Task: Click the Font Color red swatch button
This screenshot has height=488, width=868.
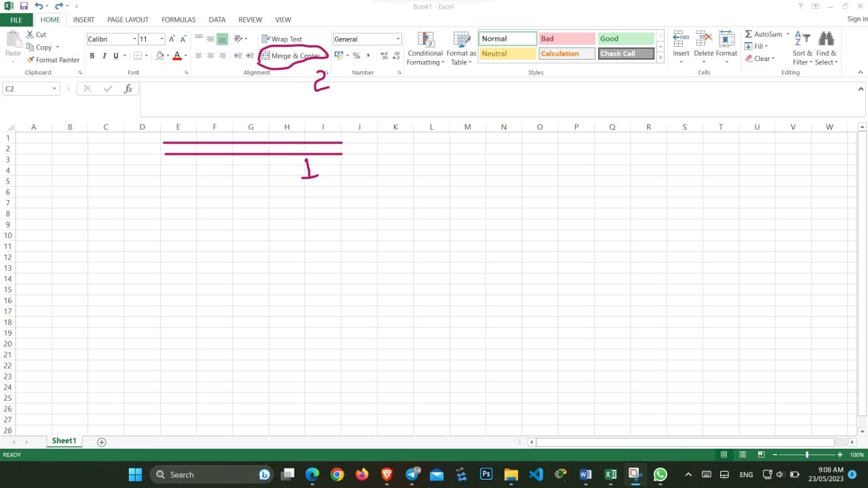Action: click(x=176, y=56)
